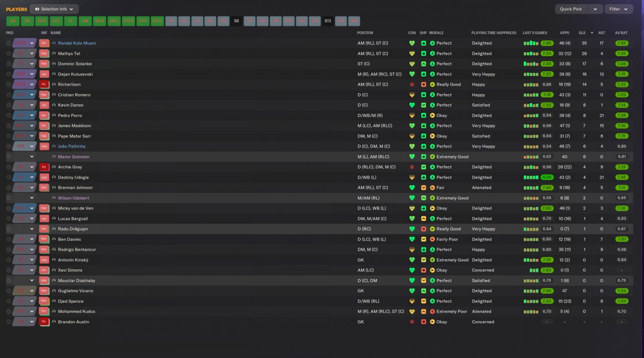Toggle the picked checkbox for Destiny Udogie

[9, 177]
